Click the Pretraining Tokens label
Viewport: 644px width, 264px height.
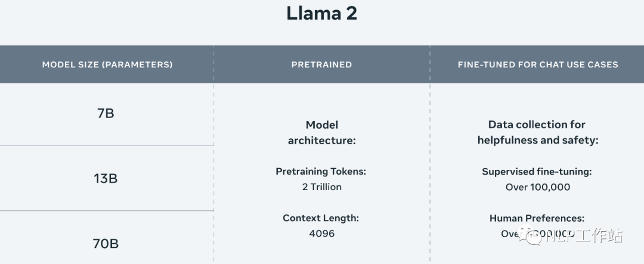pos(321,171)
